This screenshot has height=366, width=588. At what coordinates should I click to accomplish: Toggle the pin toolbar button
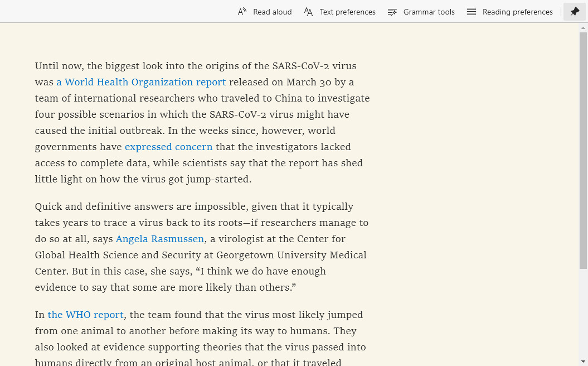575,12
